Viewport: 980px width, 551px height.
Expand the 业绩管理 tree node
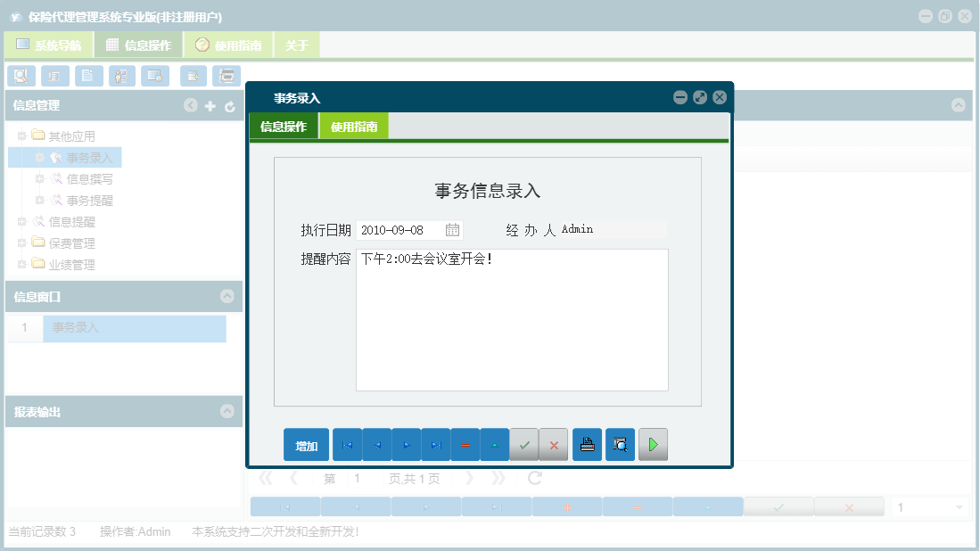(x=22, y=264)
